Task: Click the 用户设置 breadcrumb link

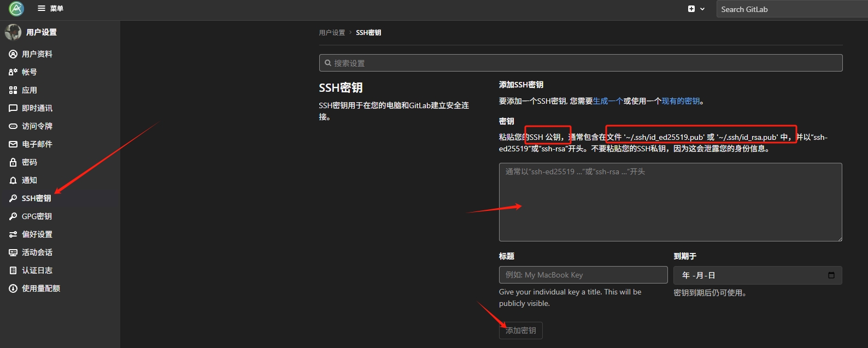Action: [332, 33]
